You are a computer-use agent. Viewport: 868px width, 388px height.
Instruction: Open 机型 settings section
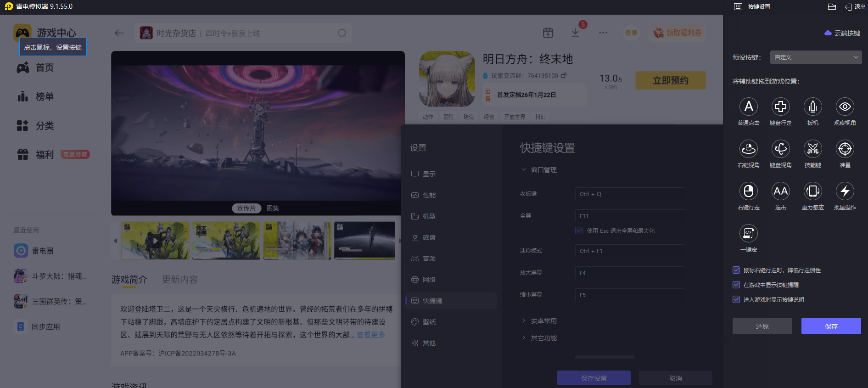pos(451,216)
